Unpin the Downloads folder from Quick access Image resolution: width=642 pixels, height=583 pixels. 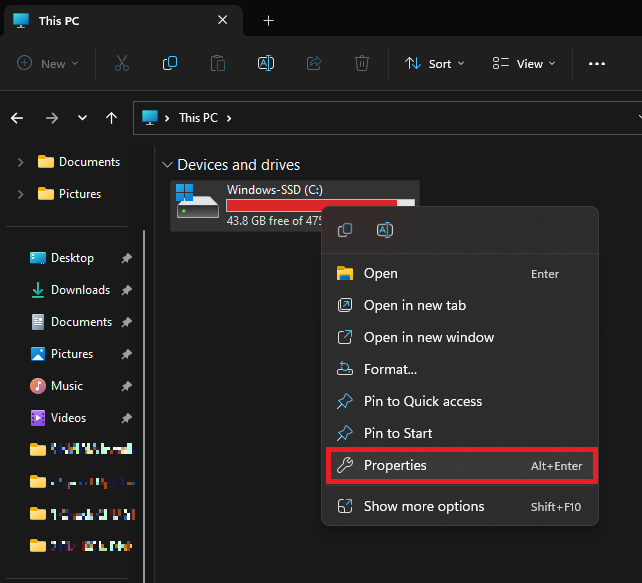coord(126,290)
